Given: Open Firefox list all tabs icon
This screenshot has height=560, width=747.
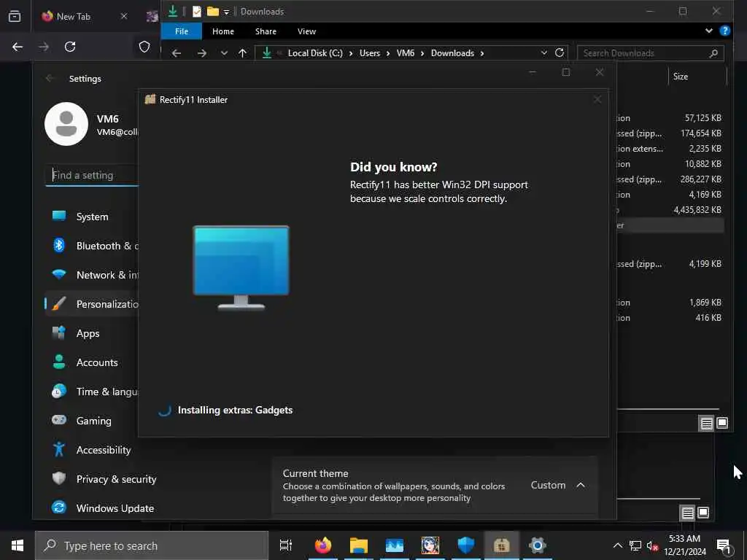Looking at the screenshot, I should tap(15, 16).
